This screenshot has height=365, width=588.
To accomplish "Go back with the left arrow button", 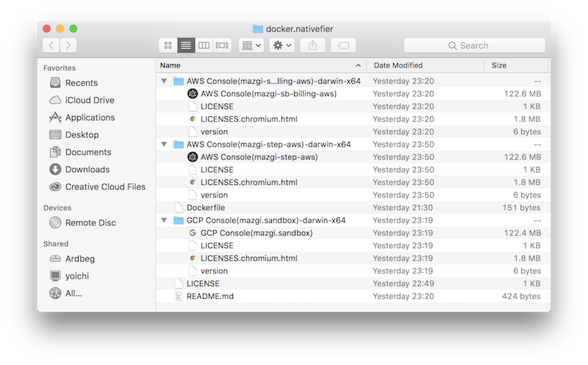I will [51, 46].
